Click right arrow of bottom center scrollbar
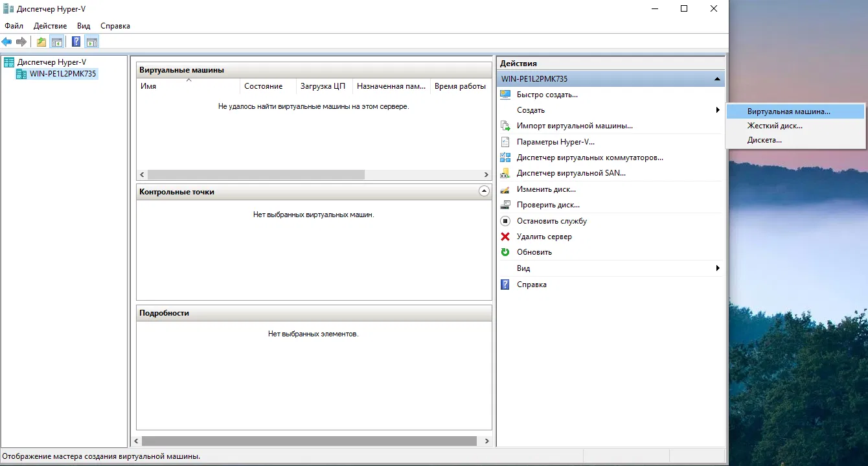 click(486, 441)
